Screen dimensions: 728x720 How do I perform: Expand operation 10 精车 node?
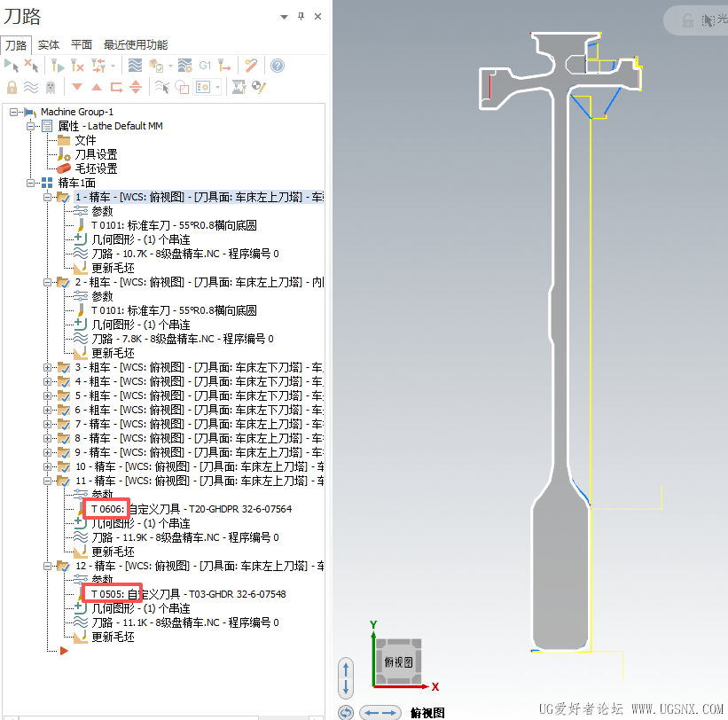pos(47,466)
